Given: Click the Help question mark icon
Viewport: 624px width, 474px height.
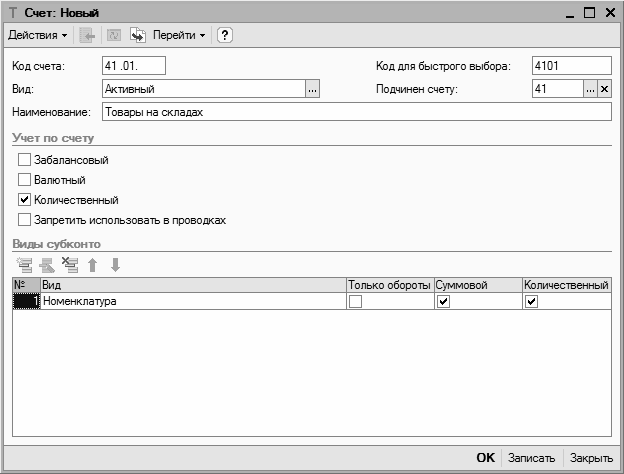Looking at the screenshot, I should tap(225, 35).
